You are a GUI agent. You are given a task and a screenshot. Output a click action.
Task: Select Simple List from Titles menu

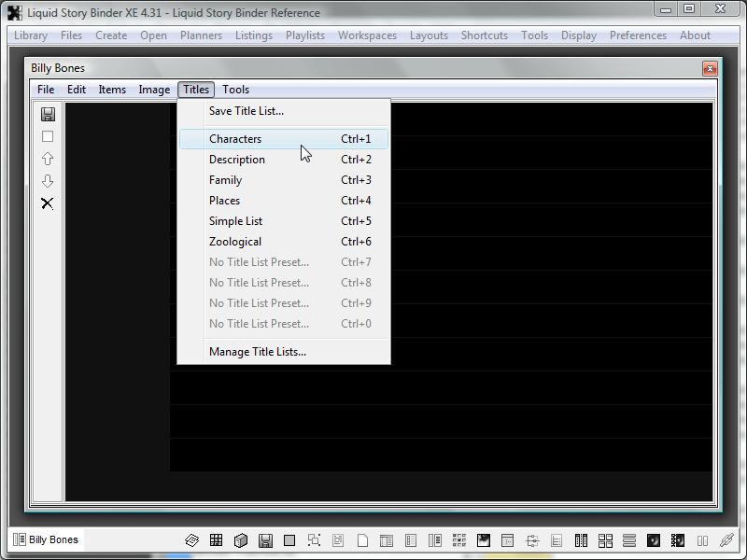point(235,221)
